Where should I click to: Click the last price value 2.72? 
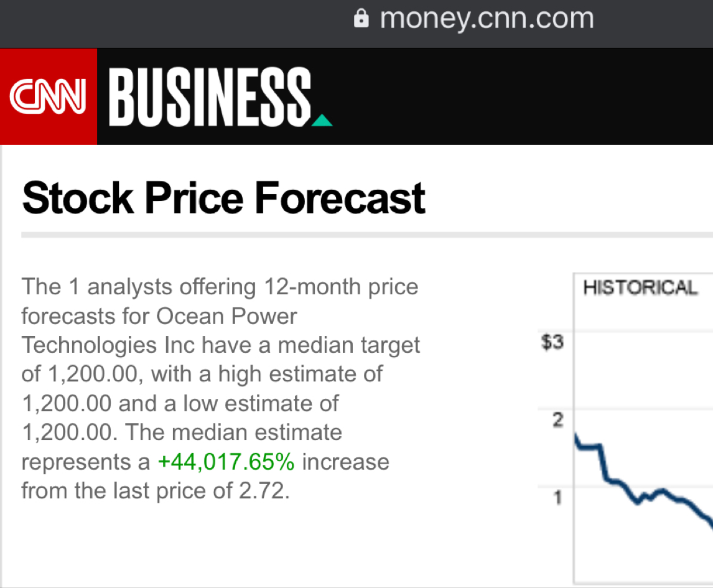click(x=264, y=491)
